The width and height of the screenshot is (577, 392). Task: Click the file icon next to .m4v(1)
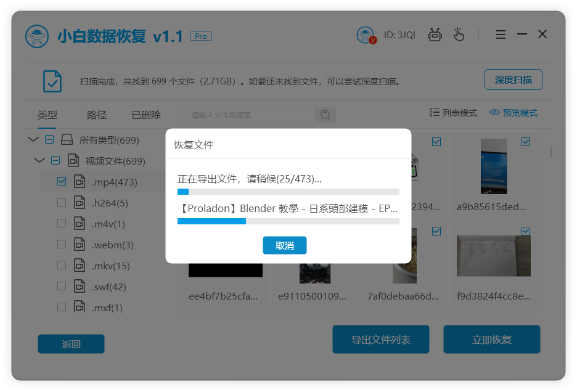coord(80,223)
